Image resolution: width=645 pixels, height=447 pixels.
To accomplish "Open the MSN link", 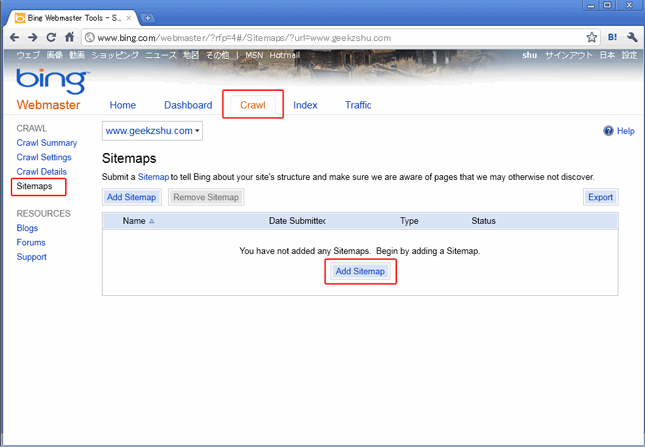I will coord(254,55).
